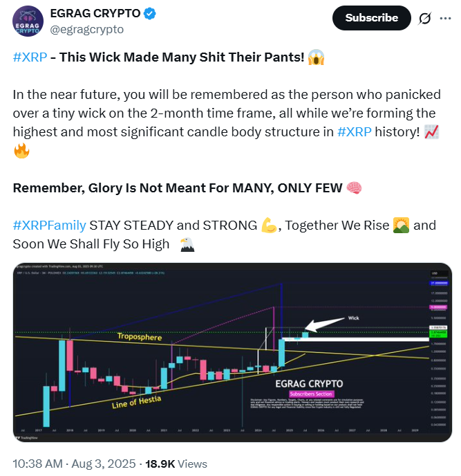Click the eagle emoji
The width and height of the screenshot is (461, 476).
click(187, 244)
